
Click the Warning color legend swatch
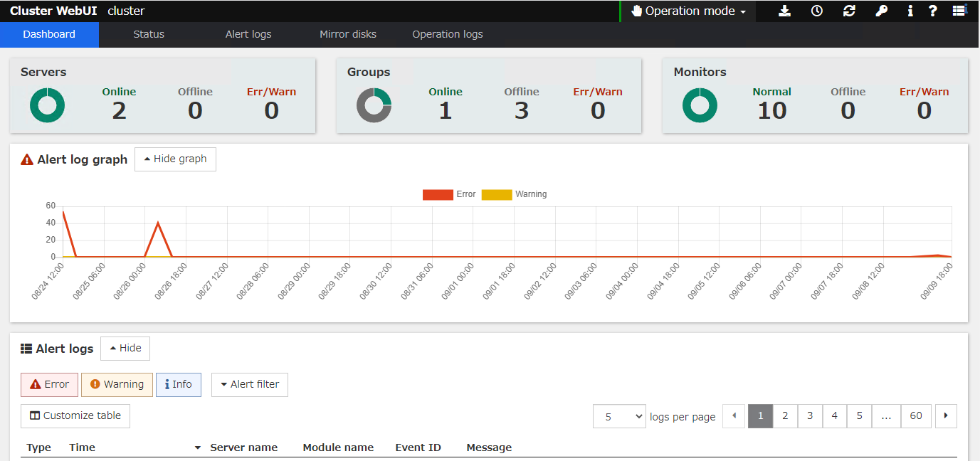coord(496,194)
